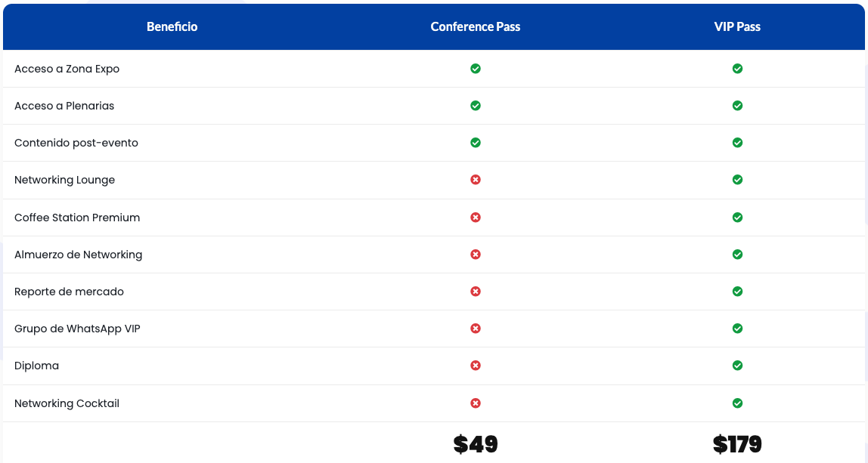Screen dimensions: 868x463
Task: Click red X for Conference Pass Networking Lounge
Action: coord(476,180)
